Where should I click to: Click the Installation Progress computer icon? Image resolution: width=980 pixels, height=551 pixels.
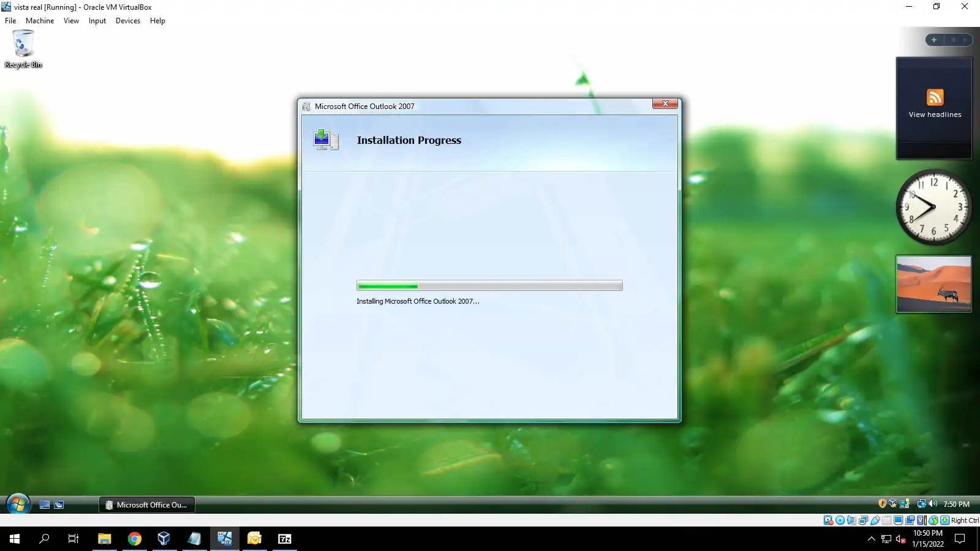coord(325,140)
